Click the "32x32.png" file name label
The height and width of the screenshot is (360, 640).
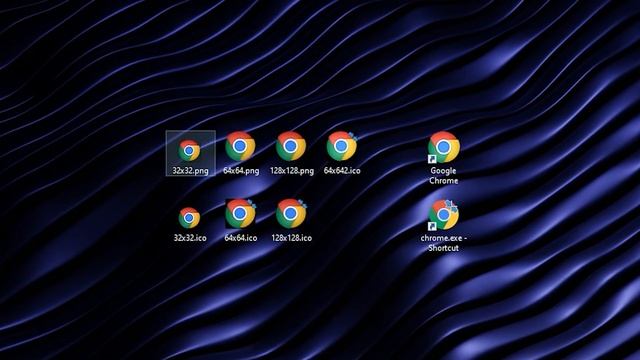coord(190,171)
